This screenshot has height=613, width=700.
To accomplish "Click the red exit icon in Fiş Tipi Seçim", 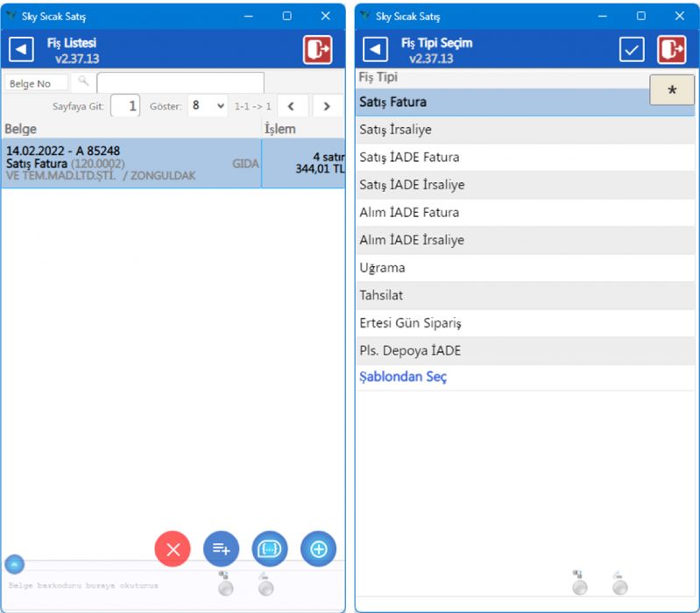I will click(672, 50).
